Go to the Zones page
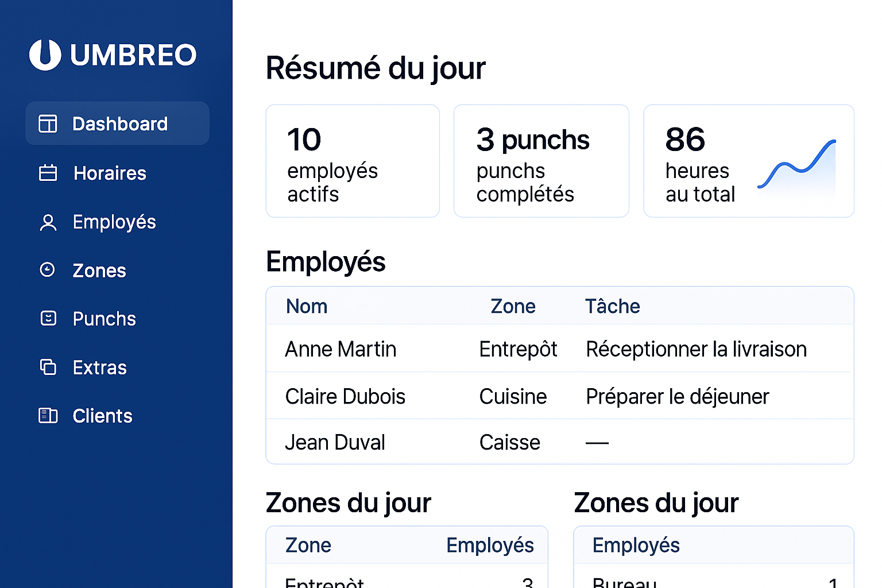The image size is (882, 588). 99,270
